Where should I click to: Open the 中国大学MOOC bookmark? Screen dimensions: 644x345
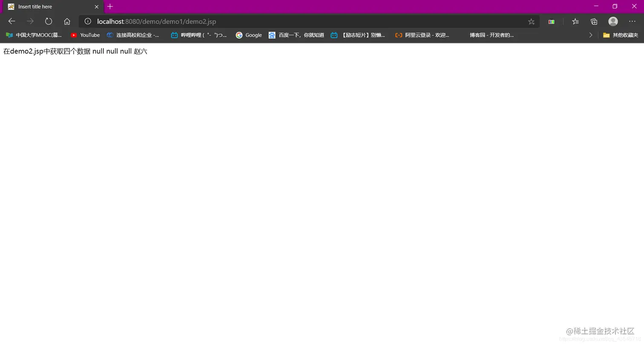click(x=34, y=35)
